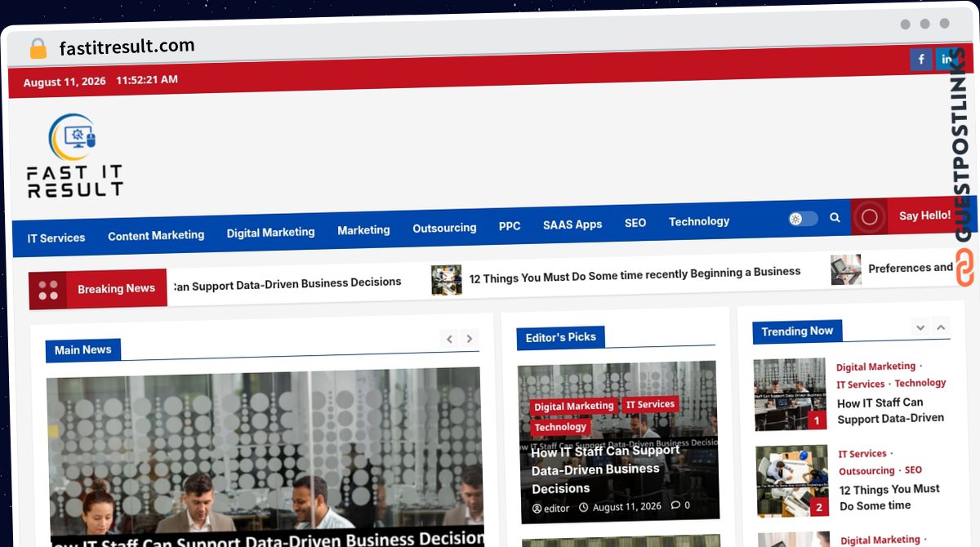Click the Digital Marketing category on the third trending item
Viewport: 980px width, 547px height.
coord(880,540)
